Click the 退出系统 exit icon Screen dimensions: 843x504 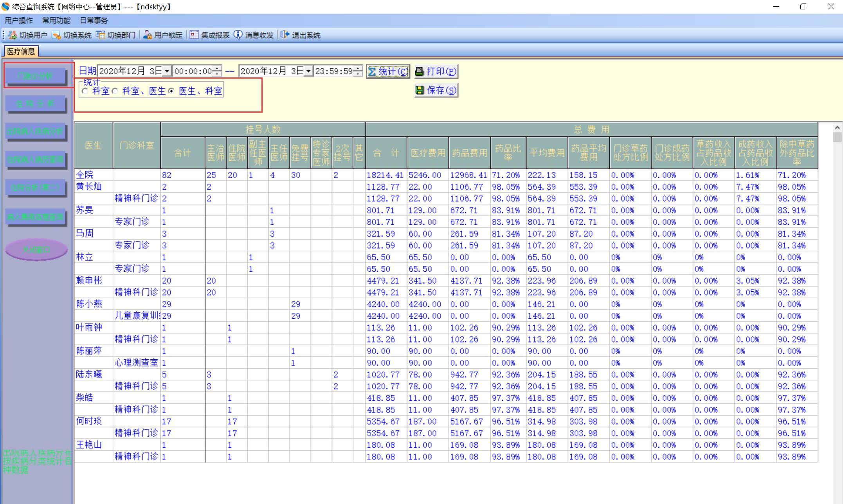click(x=285, y=35)
